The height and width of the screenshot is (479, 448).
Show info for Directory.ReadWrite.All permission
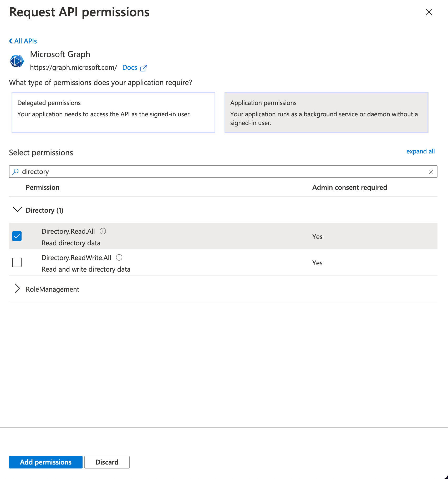(119, 257)
